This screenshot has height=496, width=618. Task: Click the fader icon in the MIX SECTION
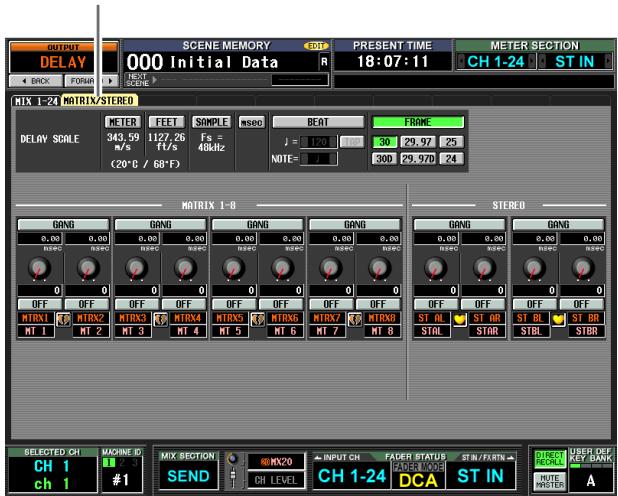point(233,477)
